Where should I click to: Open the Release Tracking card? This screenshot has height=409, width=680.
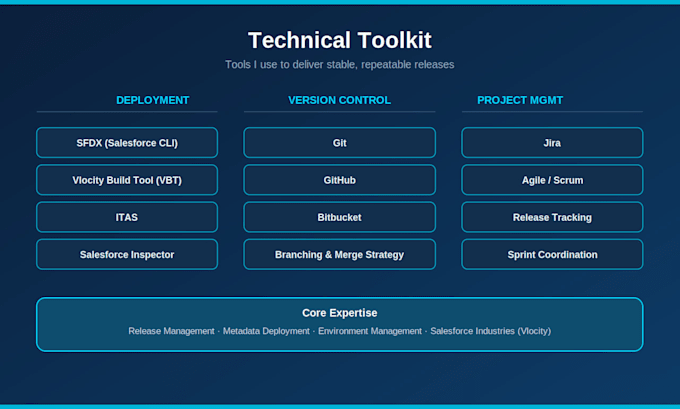[552, 217]
